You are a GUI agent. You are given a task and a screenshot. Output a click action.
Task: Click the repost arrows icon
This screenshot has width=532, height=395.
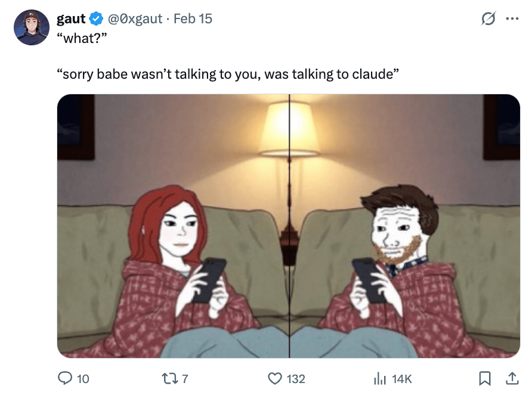[170, 378]
